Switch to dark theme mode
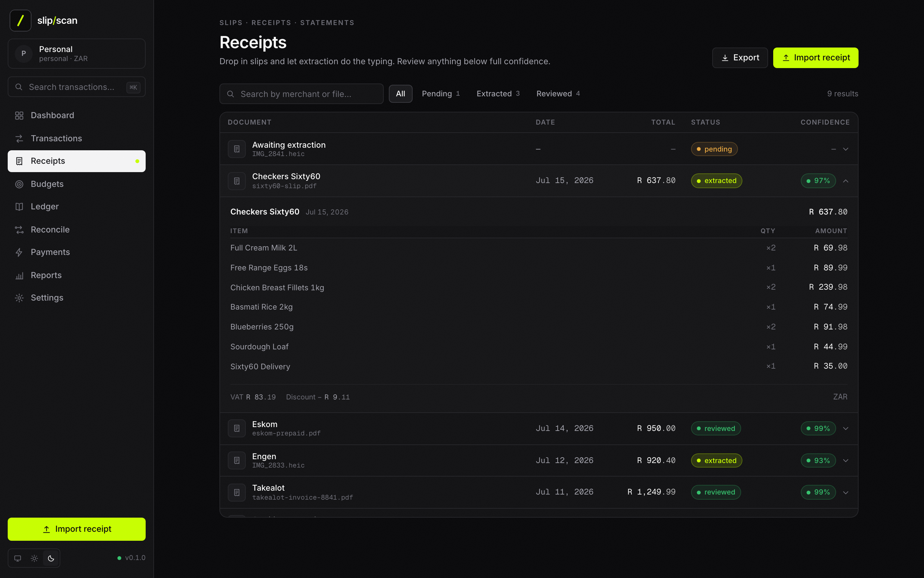This screenshot has width=924, height=578. pos(51,558)
